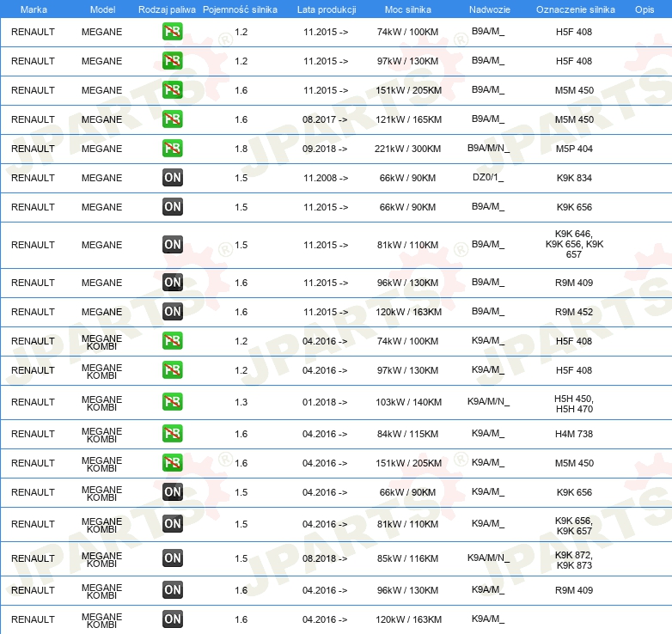Select the H5H 450, H5H 470 cell

coord(574,404)
